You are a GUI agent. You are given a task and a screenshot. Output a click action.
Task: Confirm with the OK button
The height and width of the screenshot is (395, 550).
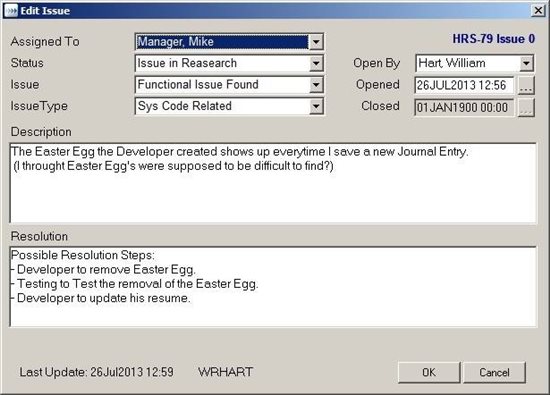pyautogui.click(x=429, y=372)
